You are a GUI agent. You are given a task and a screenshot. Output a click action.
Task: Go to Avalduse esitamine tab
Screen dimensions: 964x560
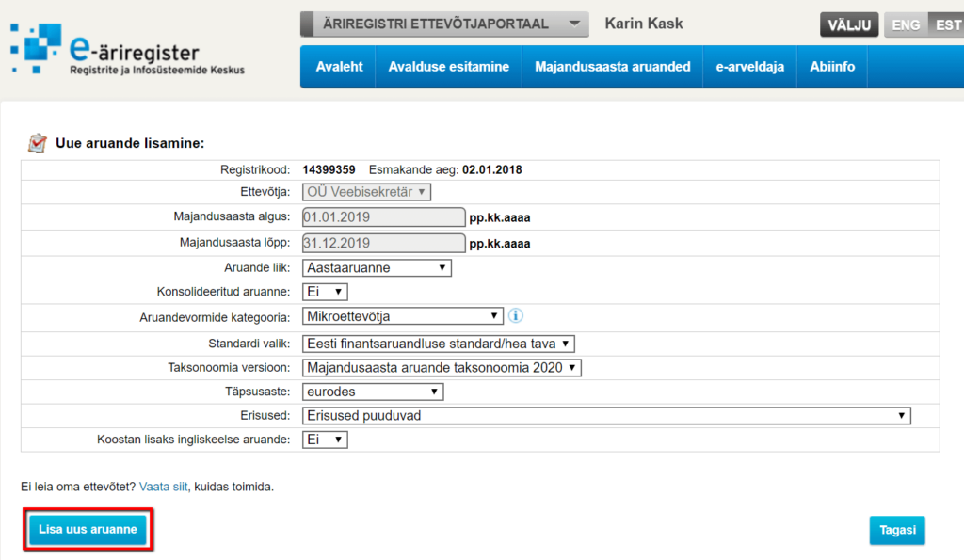click(449, 67)
